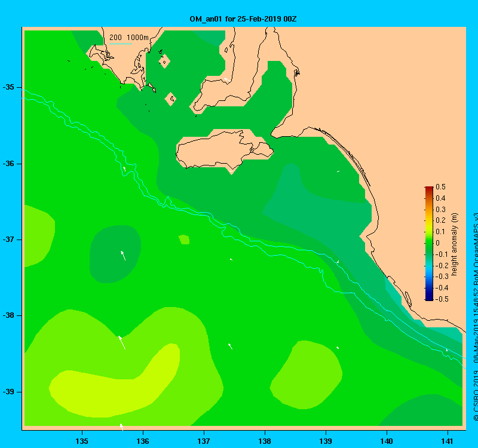Click the 'height anomaly (m)' axis title
478x448 pixels.
[454, 244]
